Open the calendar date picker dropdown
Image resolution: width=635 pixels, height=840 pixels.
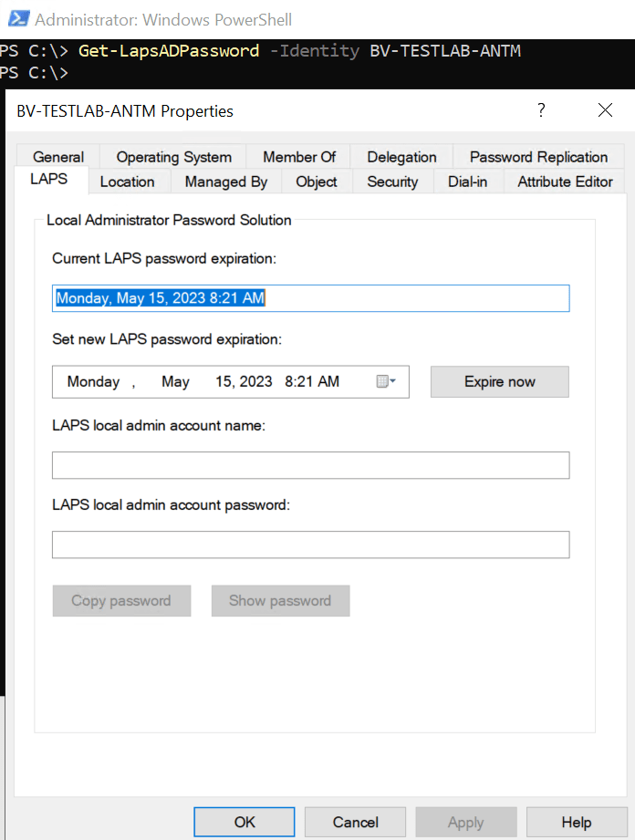[x=386, y=382]
